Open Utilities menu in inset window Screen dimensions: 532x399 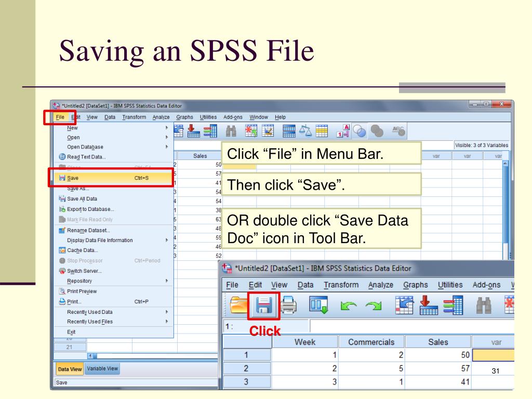(x=450, y=285)
